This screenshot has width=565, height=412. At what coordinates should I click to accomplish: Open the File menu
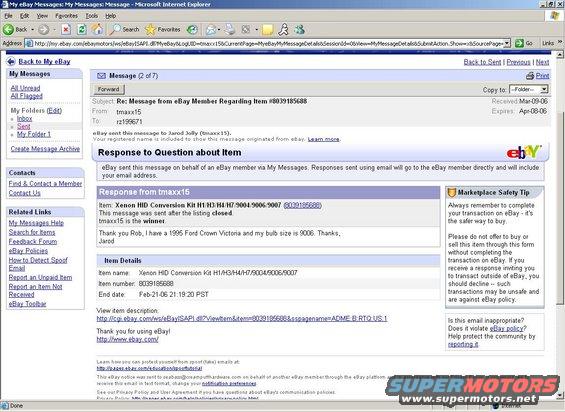(x=8, y=16)
